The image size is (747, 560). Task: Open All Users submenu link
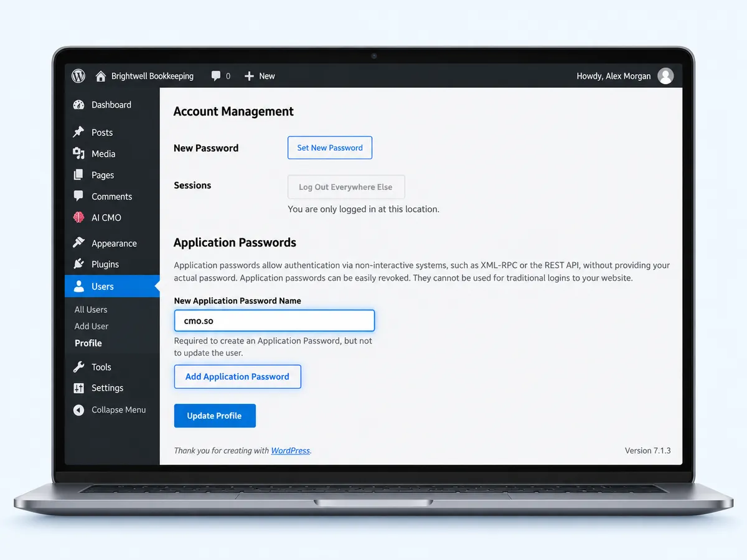91,309
